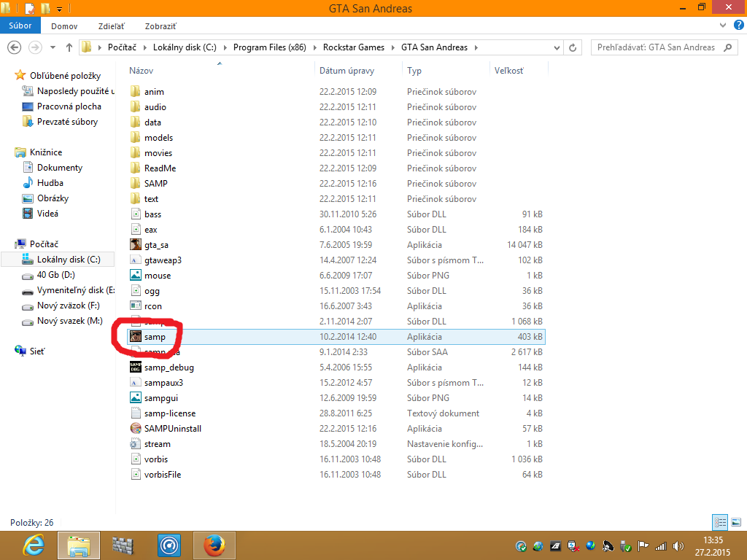This screenshot has width=747, height=560.
Task: Open the Súbor menu tab
Action: [20, 26]
